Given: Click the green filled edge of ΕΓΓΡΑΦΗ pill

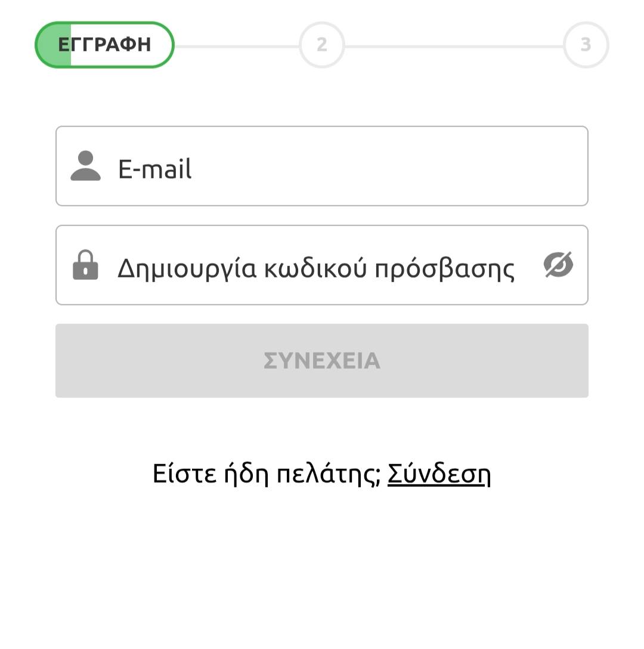Looking at the screenshot, I should tap(54, 45).
